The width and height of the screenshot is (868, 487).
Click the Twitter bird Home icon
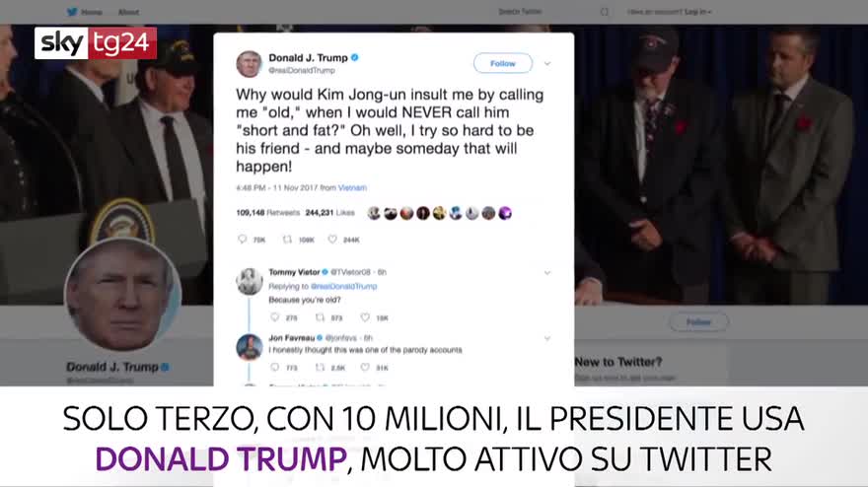click(73, 12)
